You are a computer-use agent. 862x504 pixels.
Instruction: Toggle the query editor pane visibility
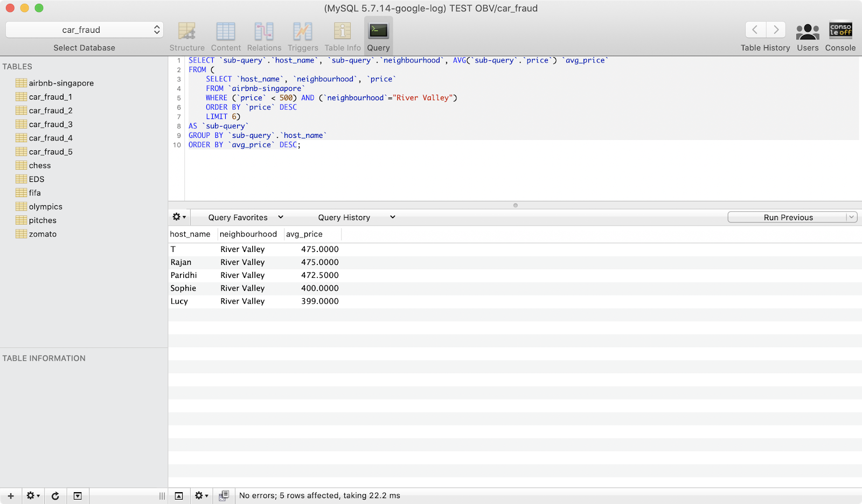click(x=179, y=496)
